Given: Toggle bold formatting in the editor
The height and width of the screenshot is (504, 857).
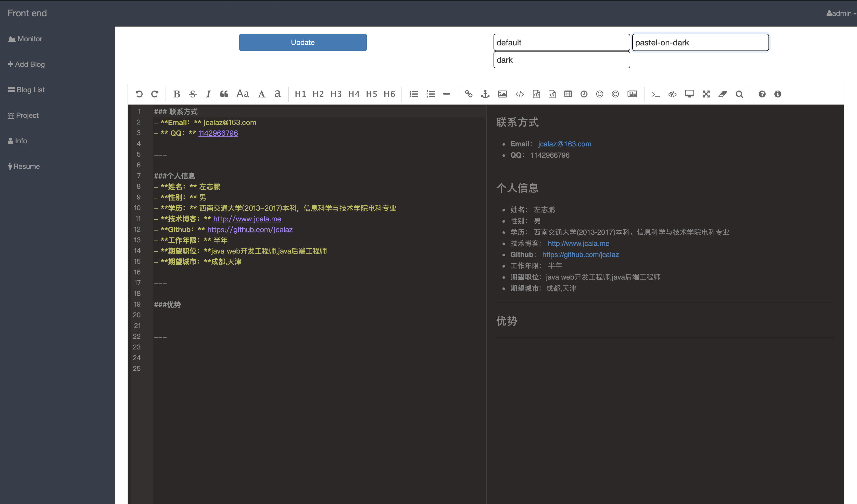Looking at the screenshot, I should coord(177,94).
